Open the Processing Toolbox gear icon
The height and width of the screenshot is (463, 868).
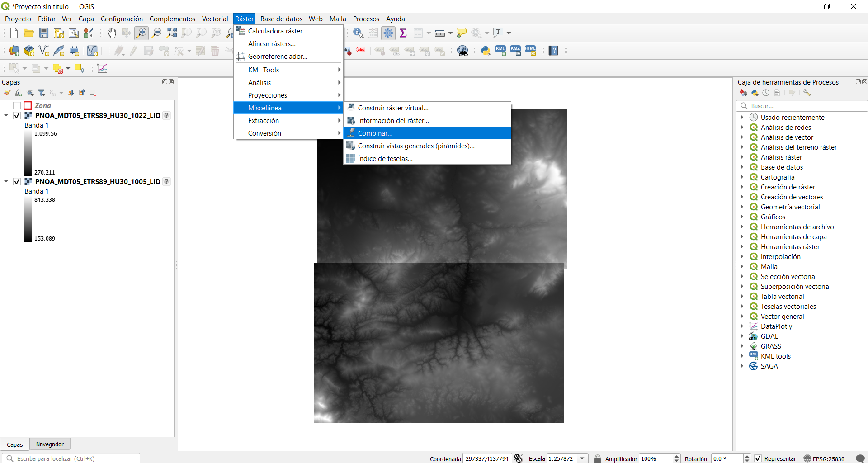(388, 33)
